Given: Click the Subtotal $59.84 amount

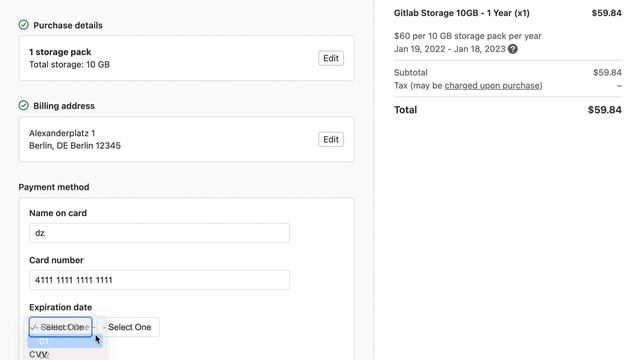Looking at the screenshot, I should (x=607, y=73).
